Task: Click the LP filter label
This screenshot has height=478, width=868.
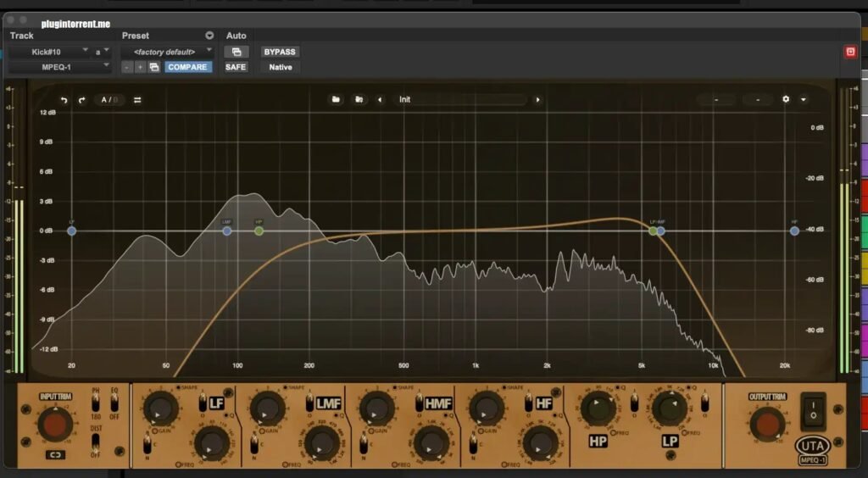Action: [670, 441]
